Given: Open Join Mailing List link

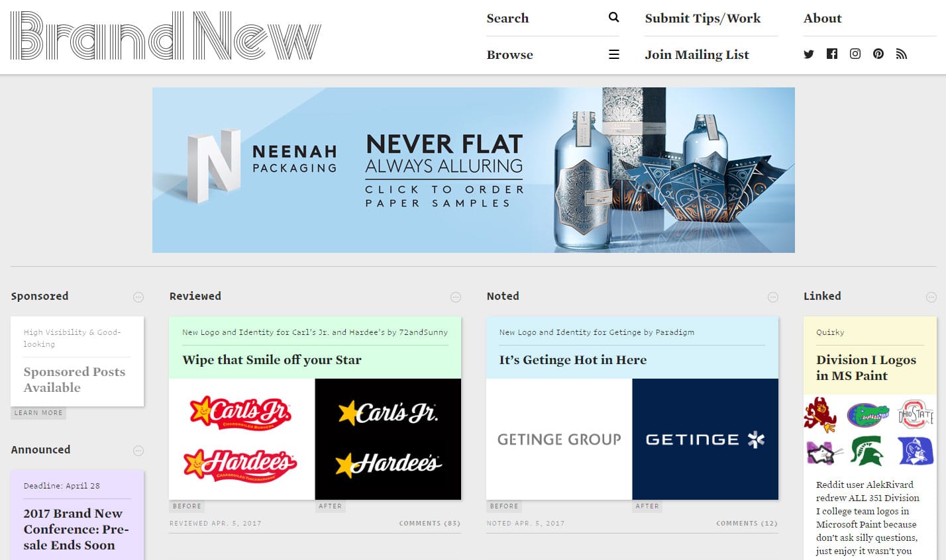Looking at the screenshot, I should click(x=697, y=55).
